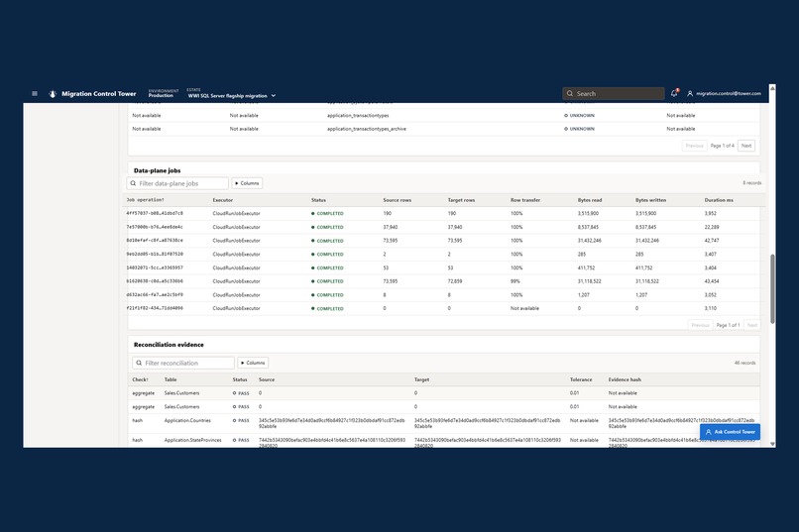Click PASS status for Application.Countries row

pos(241,420)
